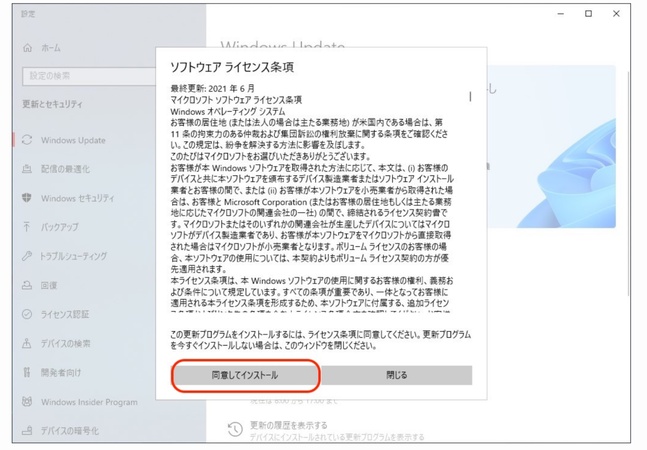Image resolution: width=647 pixels, height=450 pixels.
Task: Open 配信の最適化 sidebar icon
Action: pyautogui.click(x=27, y=169)
